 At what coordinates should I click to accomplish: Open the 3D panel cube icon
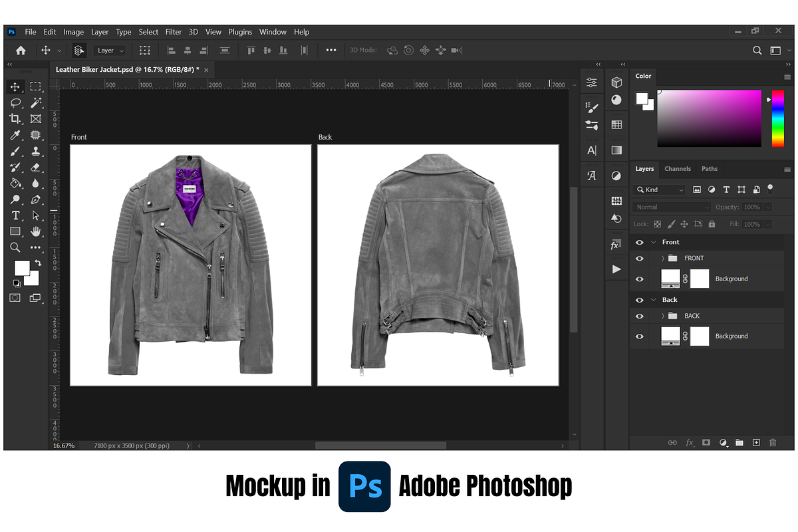(x=616, y=82)
